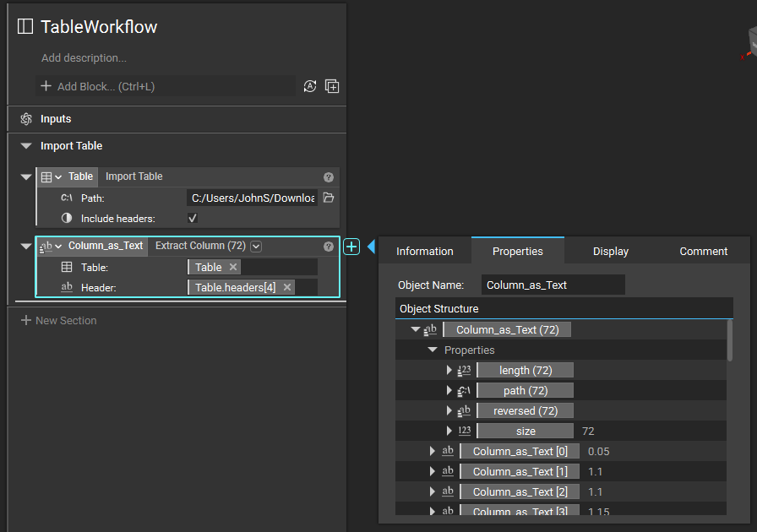Collapse the Column_as_Text block rows
Image resolution: width=757 pixels, height=532 pixels.
26,247
